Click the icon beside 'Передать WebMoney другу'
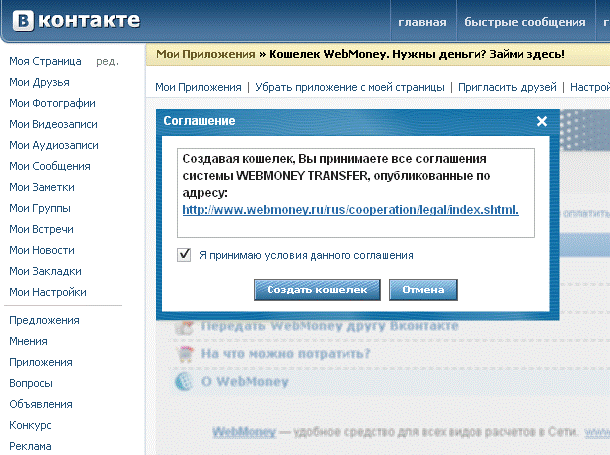 [x=184, y=327]
